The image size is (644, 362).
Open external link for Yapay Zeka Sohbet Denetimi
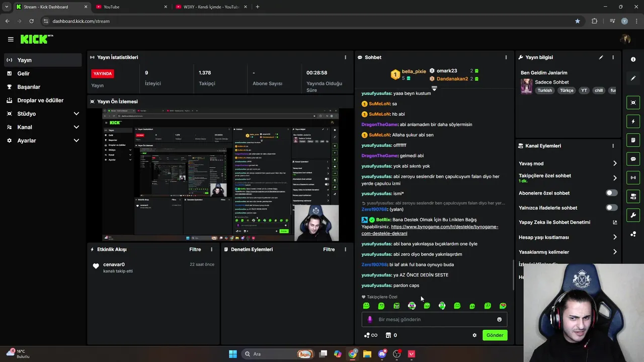coord(615,222)
